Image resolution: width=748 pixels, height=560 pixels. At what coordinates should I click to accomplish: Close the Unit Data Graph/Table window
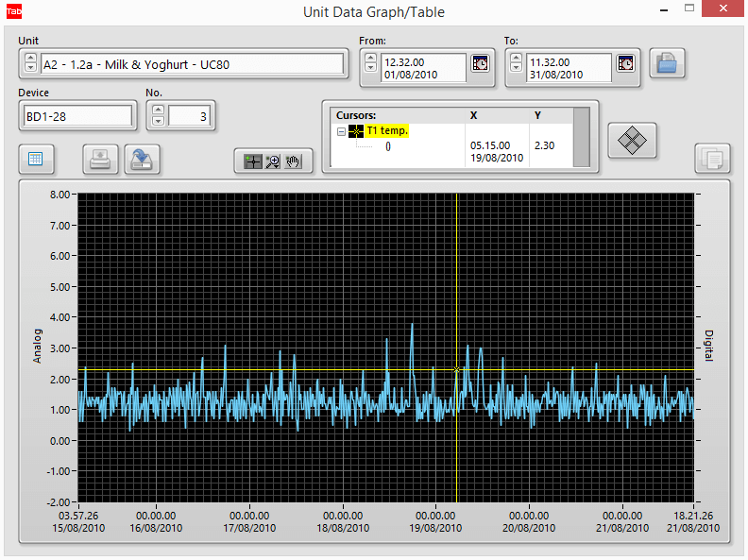click(x=723, y=8)
